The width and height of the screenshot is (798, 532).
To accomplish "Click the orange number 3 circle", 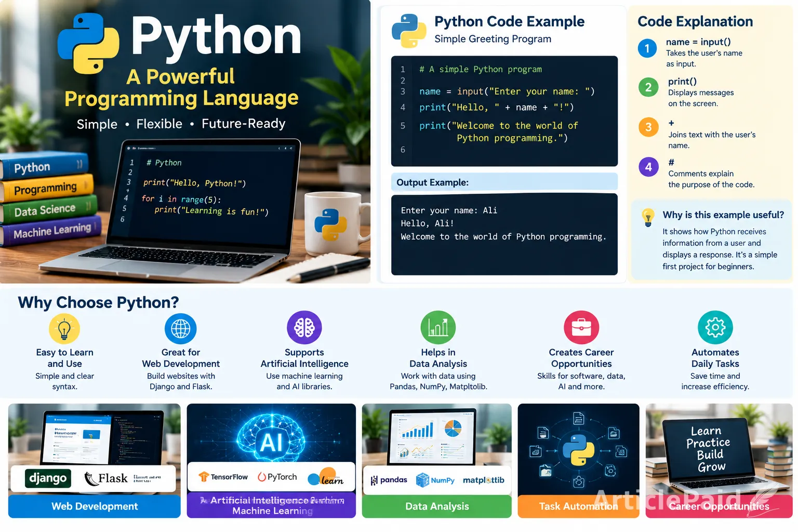I will 648,127.
